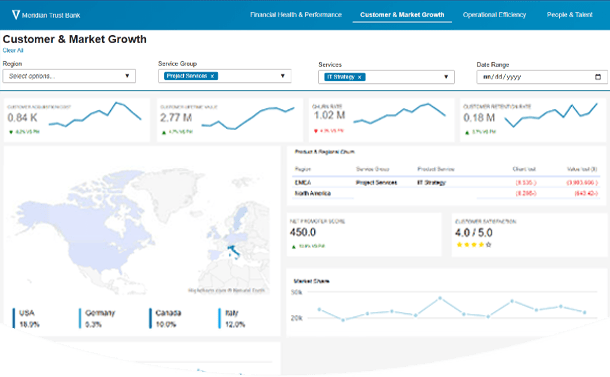The height and width of the screenshot is (377, 610).
Task: Click the acquisition cost green down arrow
Action: pyautogui.click(x=11, y=132)
